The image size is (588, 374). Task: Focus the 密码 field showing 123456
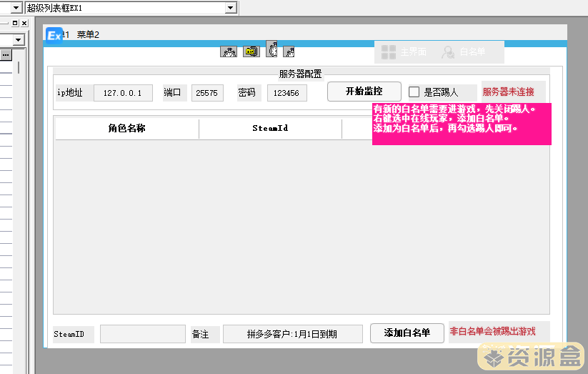[287, 93]
